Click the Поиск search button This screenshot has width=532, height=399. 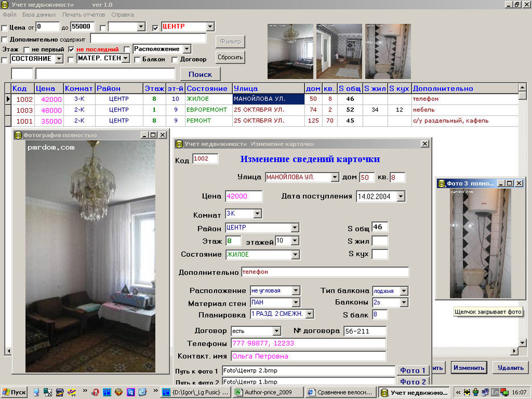tap(200, 75)
